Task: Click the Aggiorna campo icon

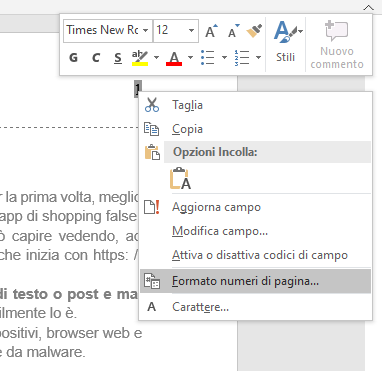Action: pos(152,207)
